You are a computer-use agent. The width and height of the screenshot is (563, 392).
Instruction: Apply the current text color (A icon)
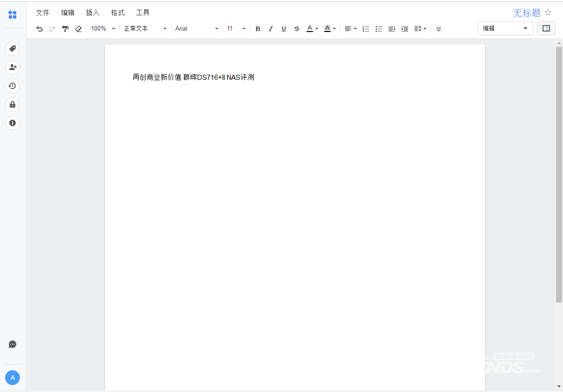310,29
